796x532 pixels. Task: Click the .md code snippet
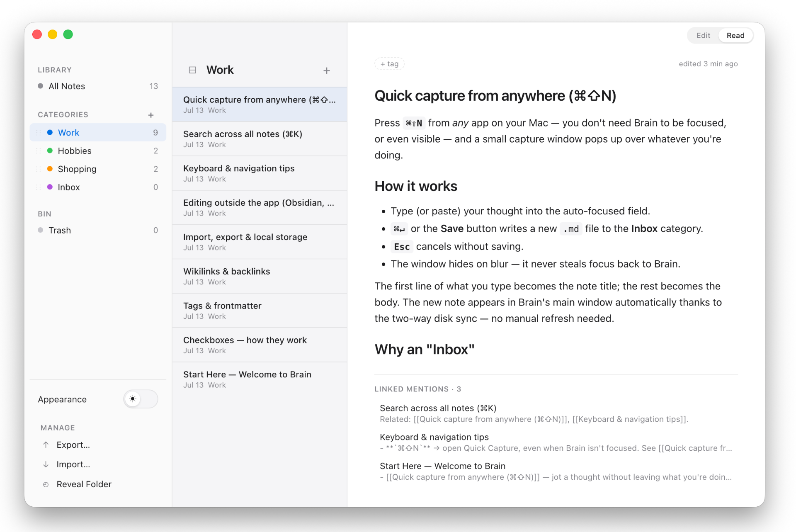click(x=571, y=229)
